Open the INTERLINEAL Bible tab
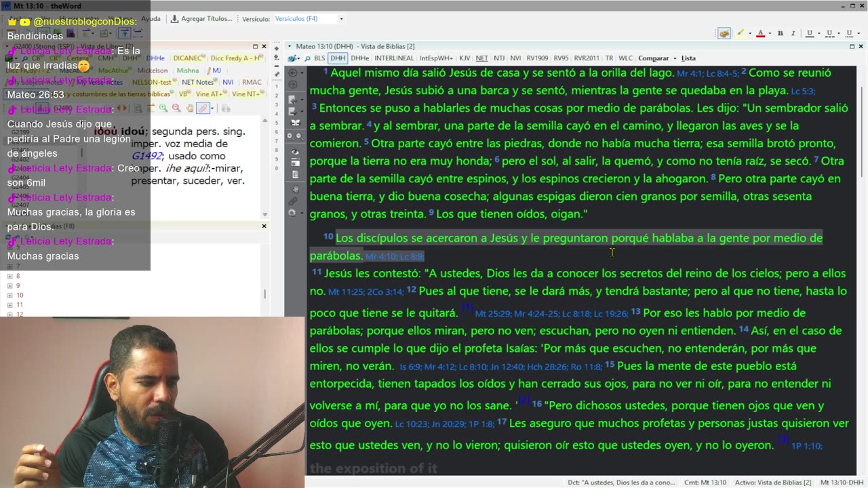 click(x=394, y=58)
